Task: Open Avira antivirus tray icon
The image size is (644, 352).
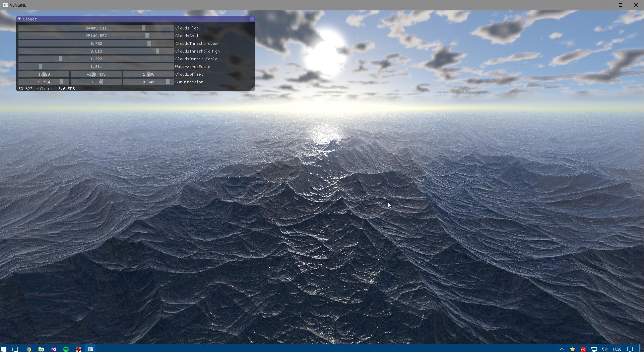Action: (x=583, y=349)
